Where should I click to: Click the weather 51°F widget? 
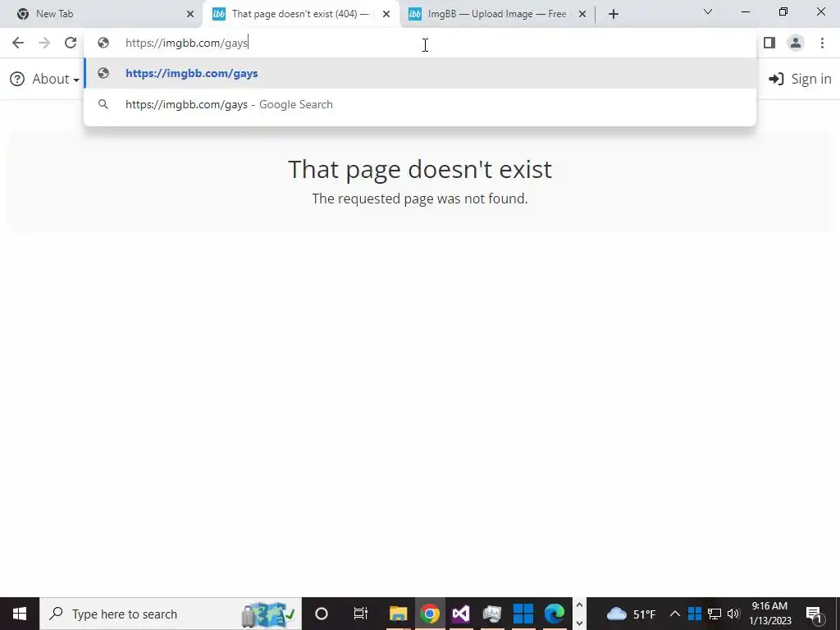pos(631,614)
